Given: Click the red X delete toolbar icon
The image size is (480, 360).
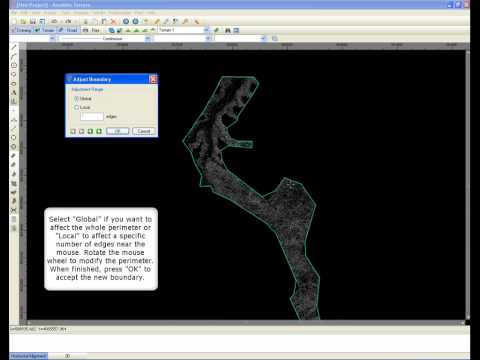Looking at the screenshot, I should [x=114, y=22].
